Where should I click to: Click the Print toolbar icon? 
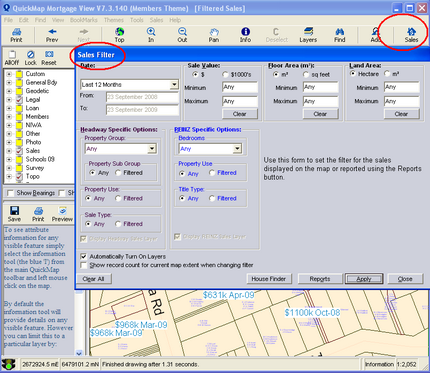point(16,35)
